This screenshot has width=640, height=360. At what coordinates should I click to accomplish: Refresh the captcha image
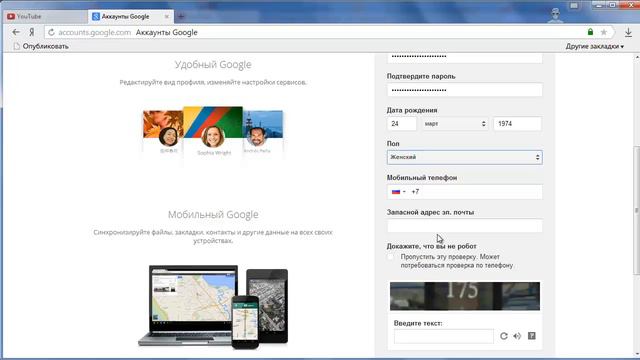(504, 336)
